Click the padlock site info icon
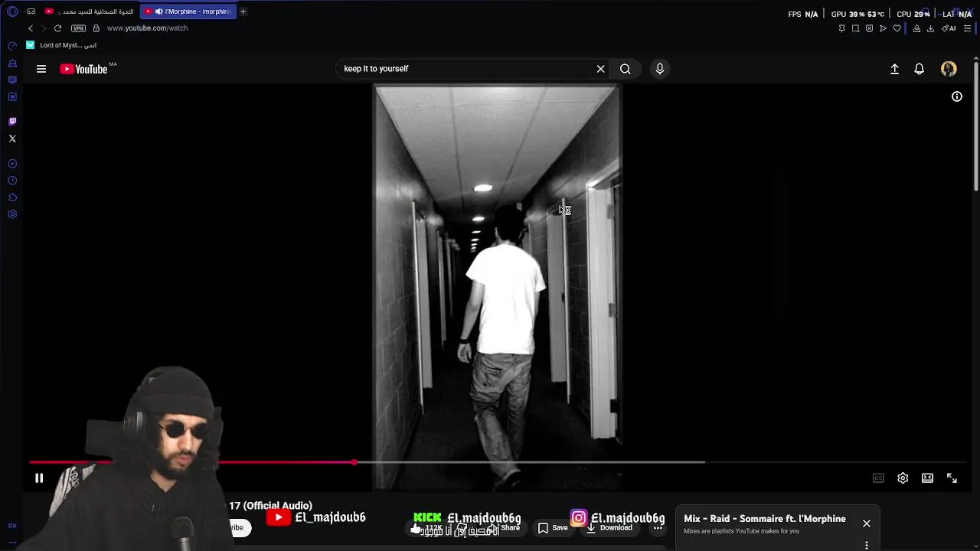980x551 pixels. point(96,28)
